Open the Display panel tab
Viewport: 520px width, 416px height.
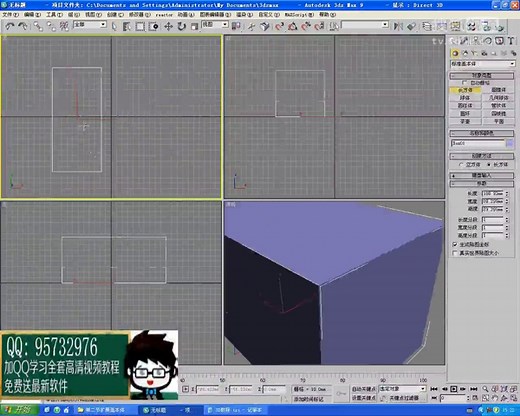pyautogui.click(x=499, y=41)
